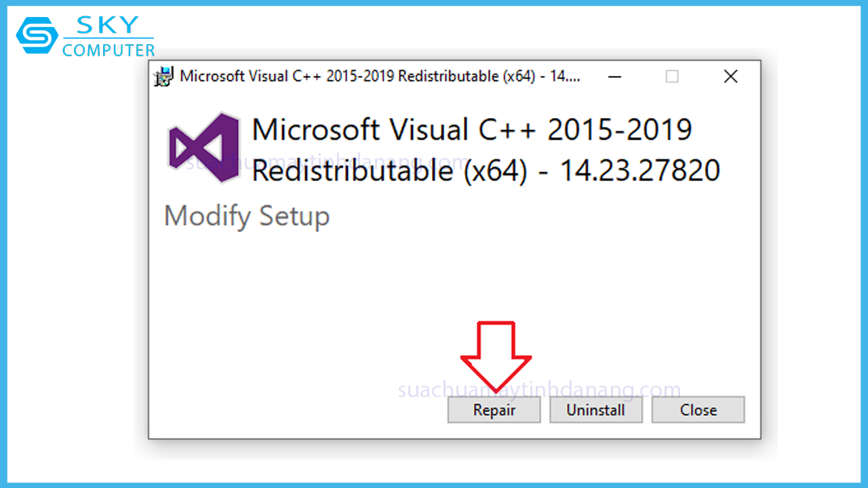Click the Microsoft Visual C++ 2015-2019 heading
The image size is (868, 488).
click(x=471, y=129)
